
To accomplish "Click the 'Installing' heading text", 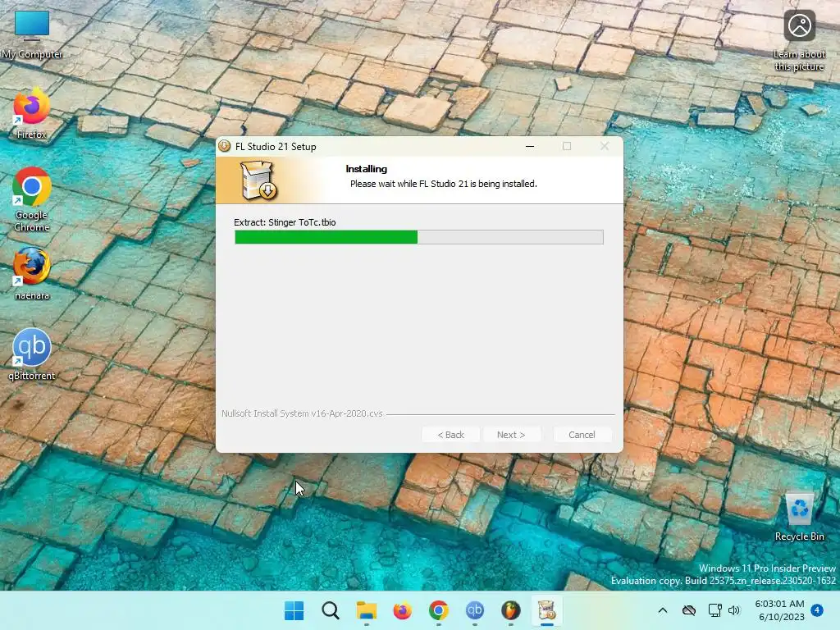I will pyautogui.click(x=367, y=169).
